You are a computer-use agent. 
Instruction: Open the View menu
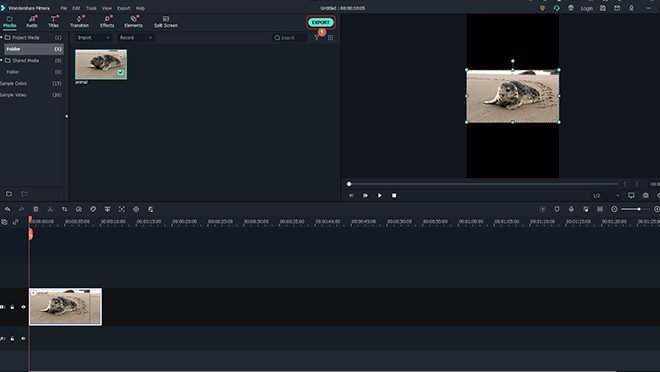coord(107,8)
